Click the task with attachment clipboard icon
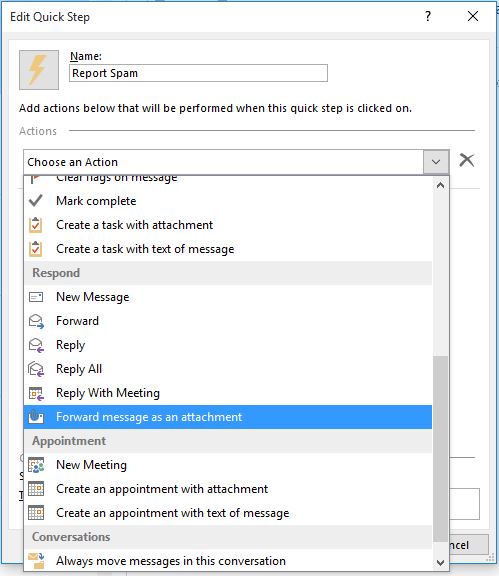 pyautogui.click(x=36, y=225)
